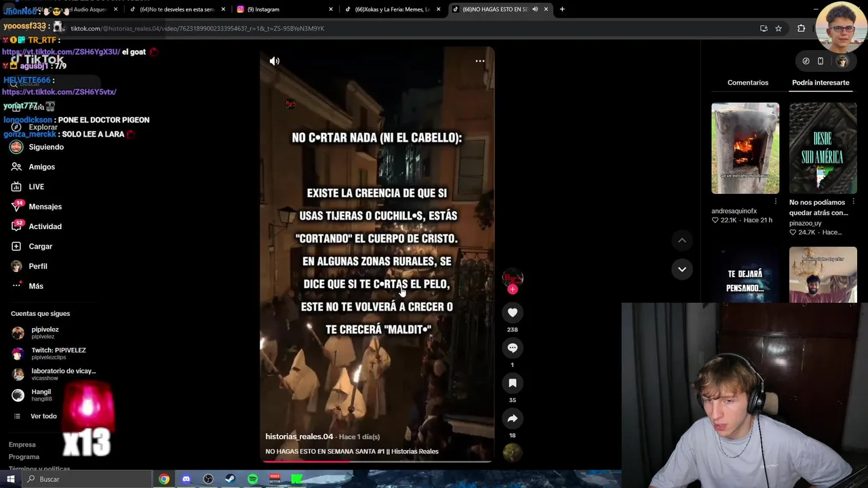Image resolution: width=868 pixels, height=488 pixels.
Task: Mute audio on the active browser tab
Action: (535, 9)
